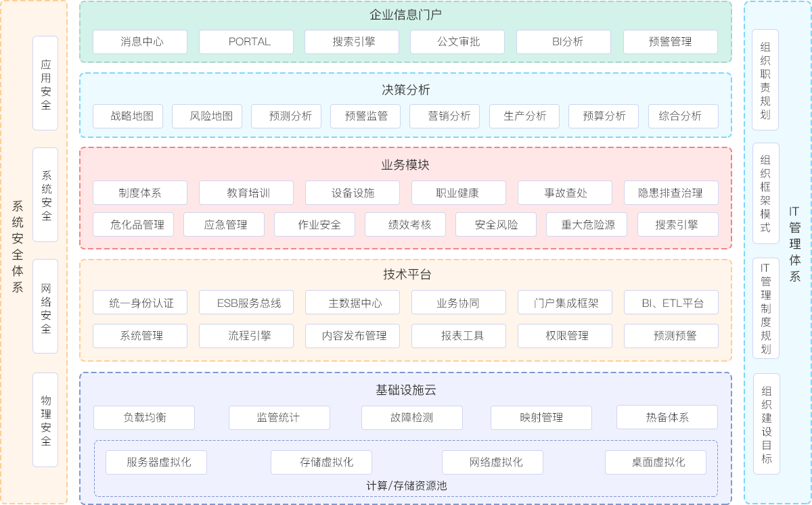Click the vertical 网络安全 box
812x505 pixels.
coord(45,306)
